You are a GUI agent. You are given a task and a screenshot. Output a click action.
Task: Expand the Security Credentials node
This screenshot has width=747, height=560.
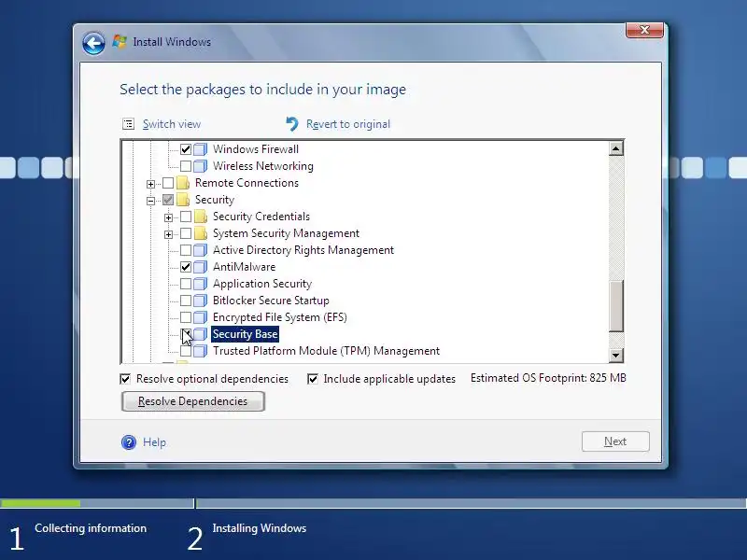(x=168, y=217)
